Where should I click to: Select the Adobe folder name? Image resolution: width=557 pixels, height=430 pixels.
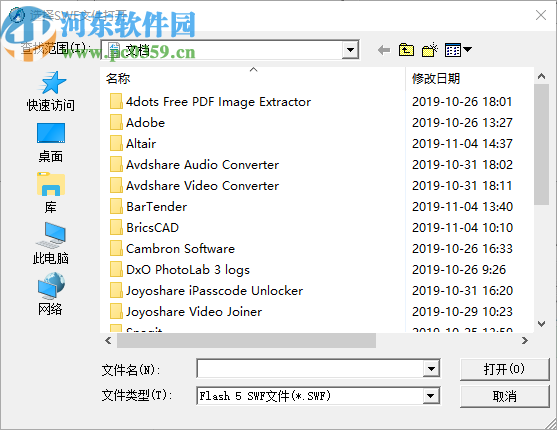(x=146, y=123)
